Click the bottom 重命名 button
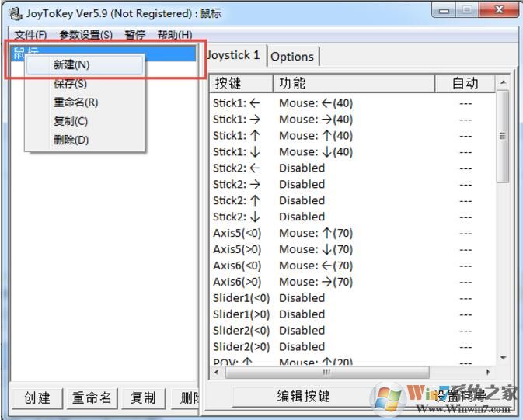Viewport: 523px width, 420px height. pyautogui.click(x=92, y=398)
